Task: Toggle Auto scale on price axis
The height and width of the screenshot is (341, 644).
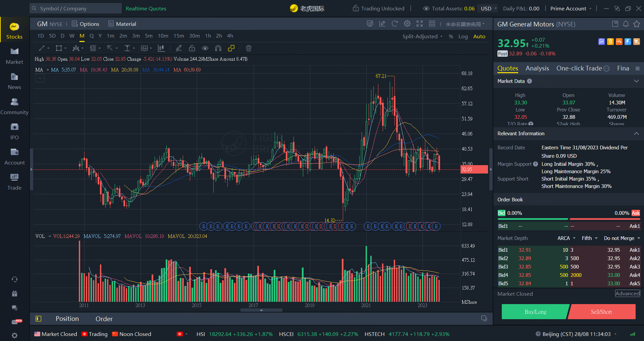Action: 479,36
